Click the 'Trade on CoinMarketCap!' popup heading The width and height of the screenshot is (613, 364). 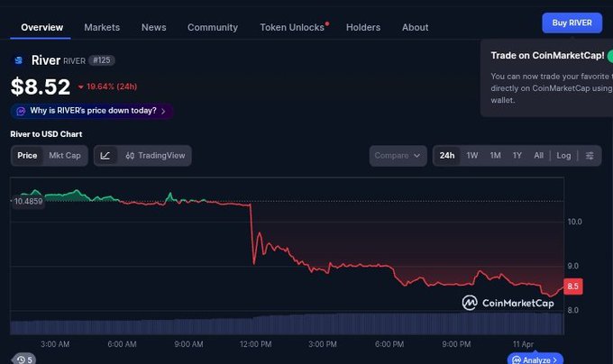pos(547,56)
